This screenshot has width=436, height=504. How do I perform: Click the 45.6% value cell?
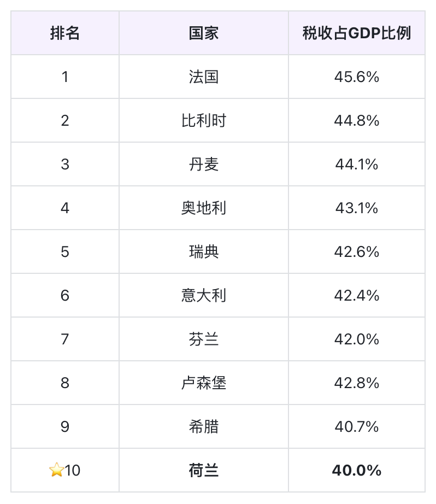[356, 77]
